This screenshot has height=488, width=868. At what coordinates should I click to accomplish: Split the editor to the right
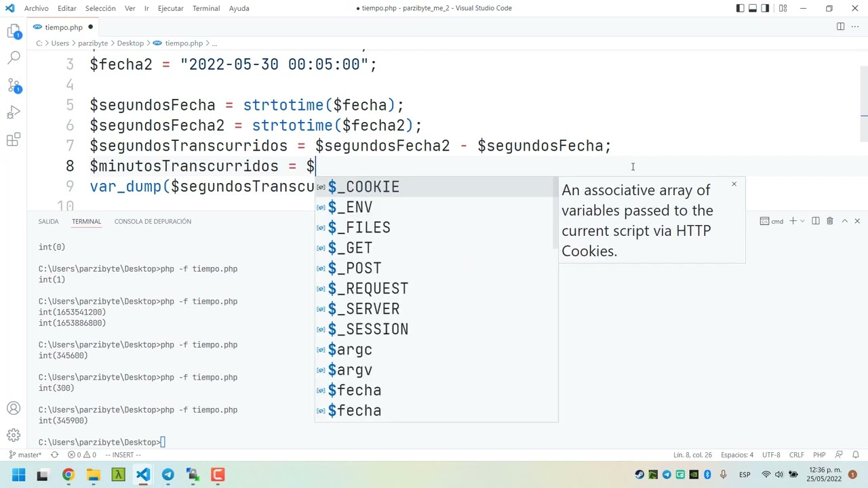840,26
